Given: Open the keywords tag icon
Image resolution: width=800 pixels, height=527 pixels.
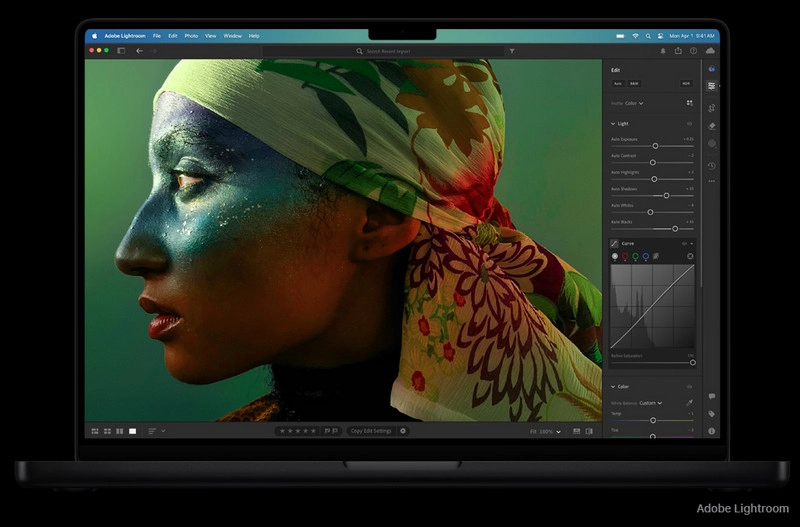Looking at the screenshot, I should tap(712, 413).
